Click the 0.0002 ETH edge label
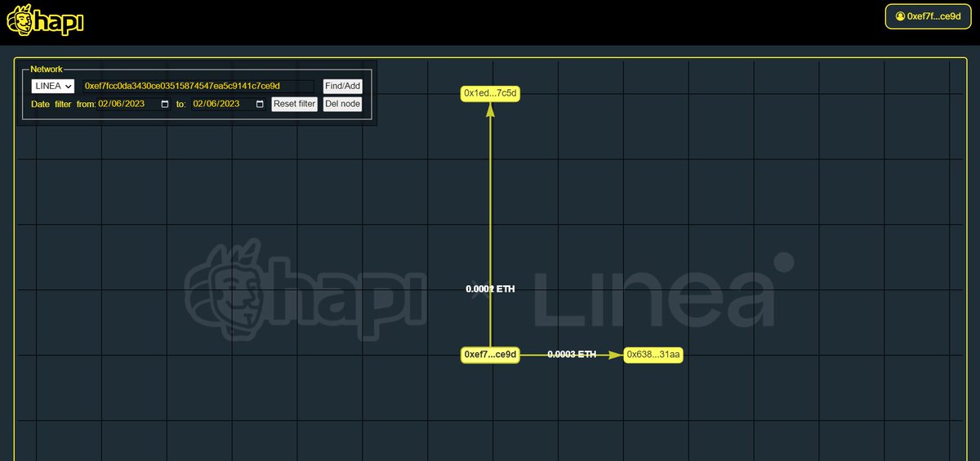The width and height of the screenshot is (980, 461). pos(490,289)
